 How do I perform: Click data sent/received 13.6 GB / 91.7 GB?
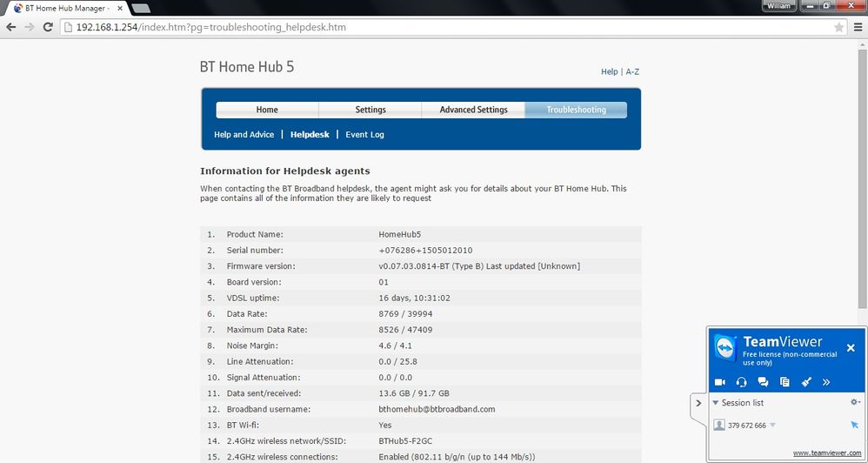click(x=413, y=393)
